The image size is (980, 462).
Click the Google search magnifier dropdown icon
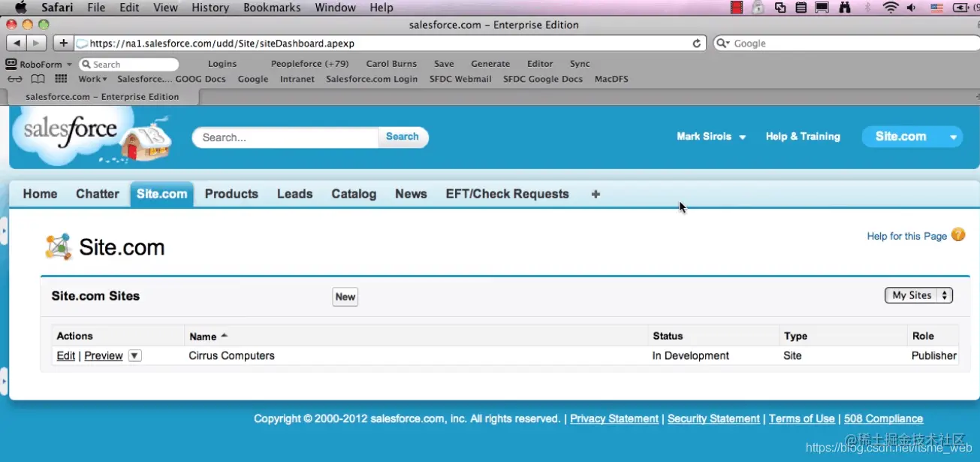[x=722, y=44]
